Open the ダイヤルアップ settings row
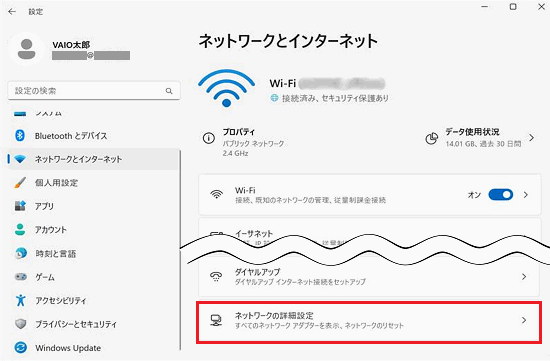 pyautogui.click(x=369, y=277)
